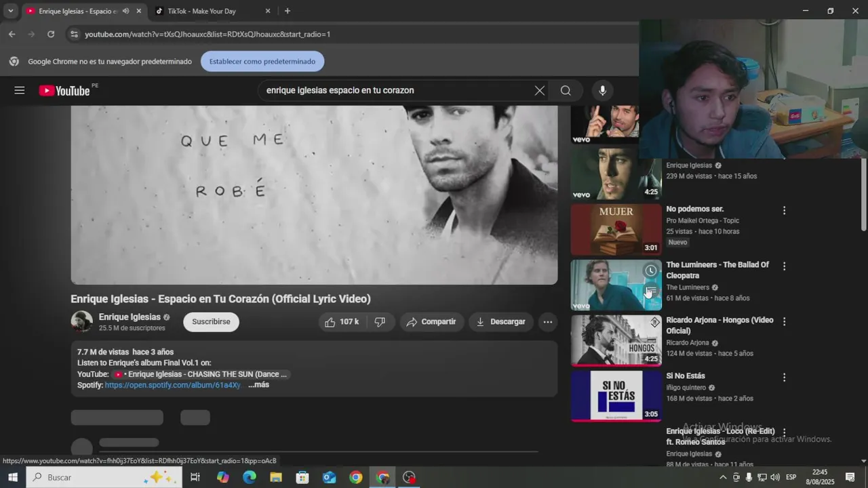
Task: Click the sidebar page scrollbar
Action: coord(863,195)
